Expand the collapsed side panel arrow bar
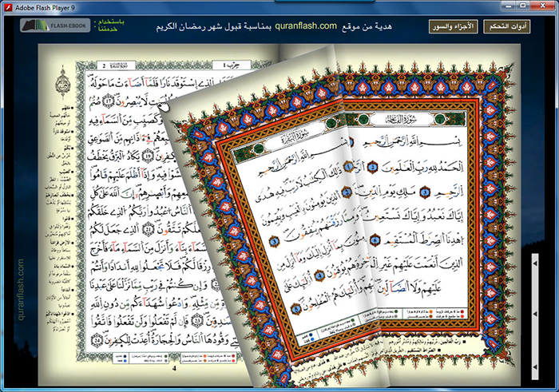The width and height of the screenshot is (559, 392). pos(535,316)
